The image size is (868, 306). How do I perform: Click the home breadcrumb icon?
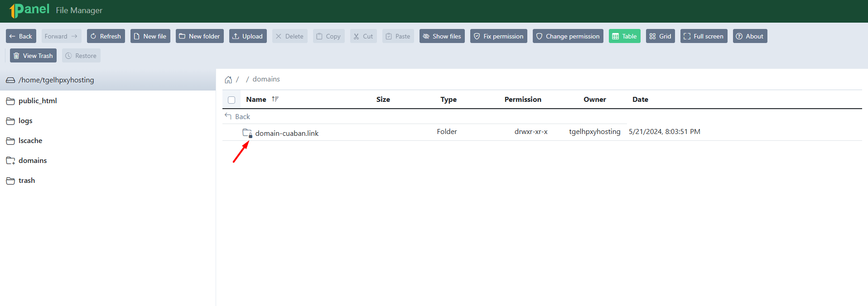pyautogui.click(x=228, y=80)
